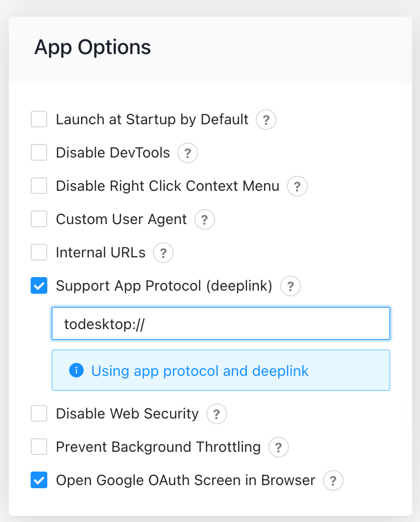Open help for Launch at Startup option
420x522 pixels.
tap(266, 120)
